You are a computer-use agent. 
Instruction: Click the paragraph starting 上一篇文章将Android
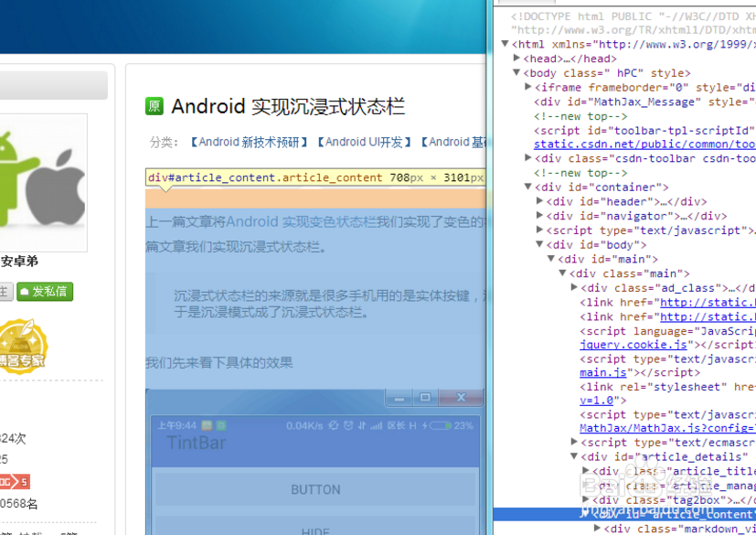click(x=315, y=234)
